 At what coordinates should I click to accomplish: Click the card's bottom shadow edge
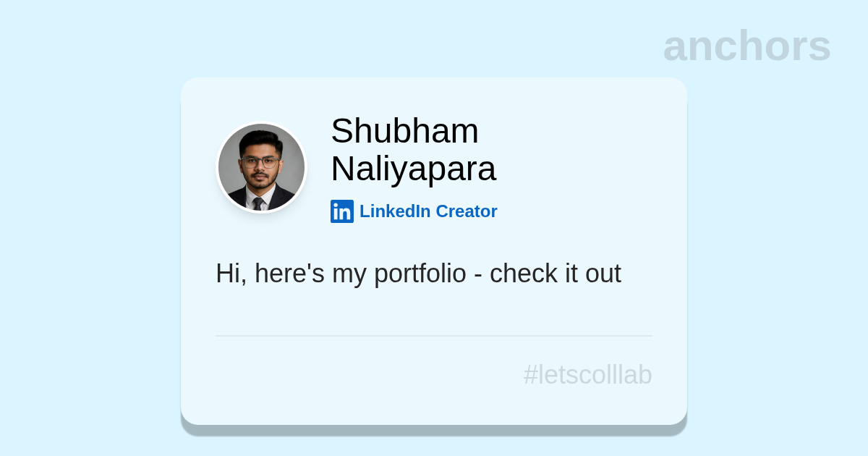tap(434, 431)
